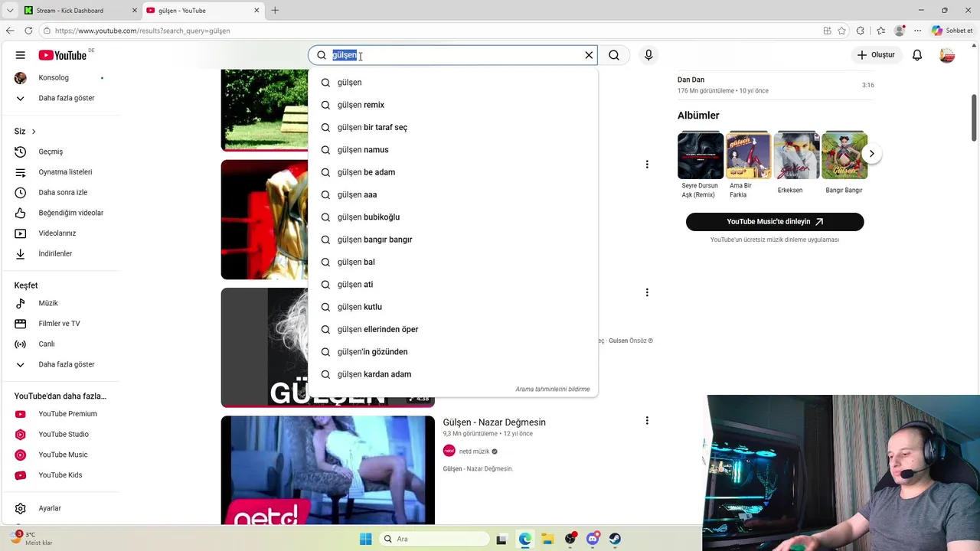Open Steam from taskbar
The height and width of the screenshot is (551, 980).
(615, 539)
